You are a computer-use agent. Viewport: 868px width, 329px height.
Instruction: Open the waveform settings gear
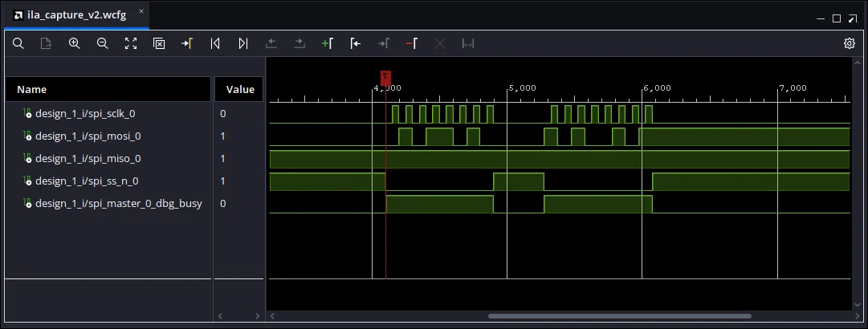point(850,43)
